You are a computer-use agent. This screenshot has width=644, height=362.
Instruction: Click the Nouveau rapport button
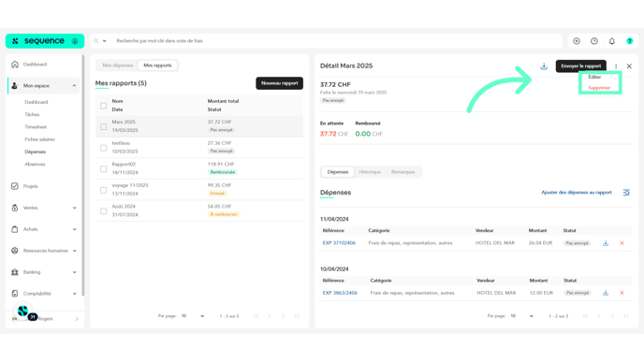pos(280,83)
